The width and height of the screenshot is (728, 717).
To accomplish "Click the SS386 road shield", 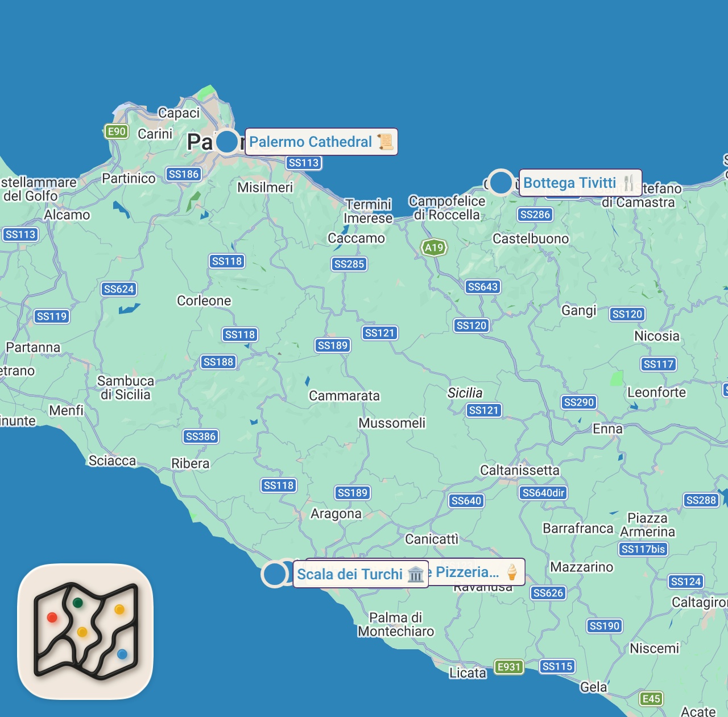I will [201, 436].
